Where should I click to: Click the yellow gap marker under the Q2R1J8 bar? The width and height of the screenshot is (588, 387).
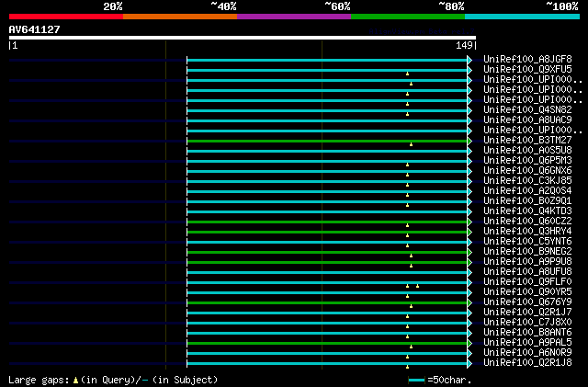pyautogui.click(x=407, y=367)
